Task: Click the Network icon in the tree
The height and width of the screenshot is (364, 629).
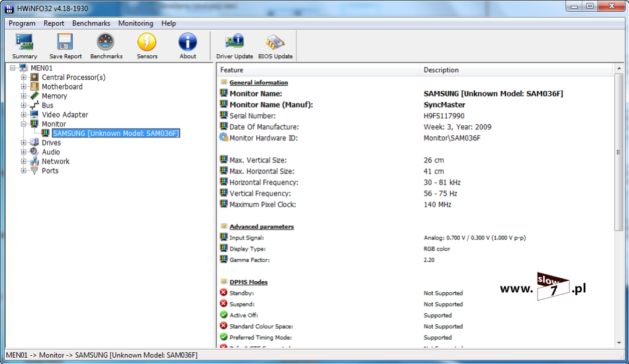Action: pos(34,161)
